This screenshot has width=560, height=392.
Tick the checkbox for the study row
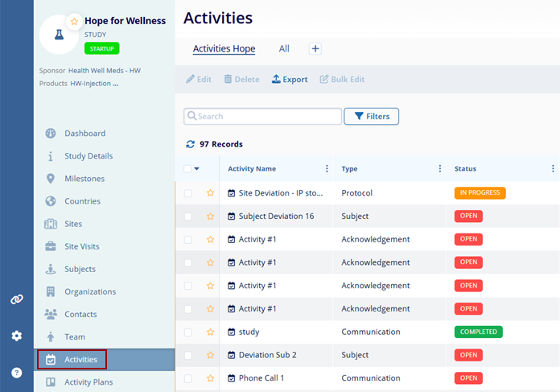tap(187, 332)
